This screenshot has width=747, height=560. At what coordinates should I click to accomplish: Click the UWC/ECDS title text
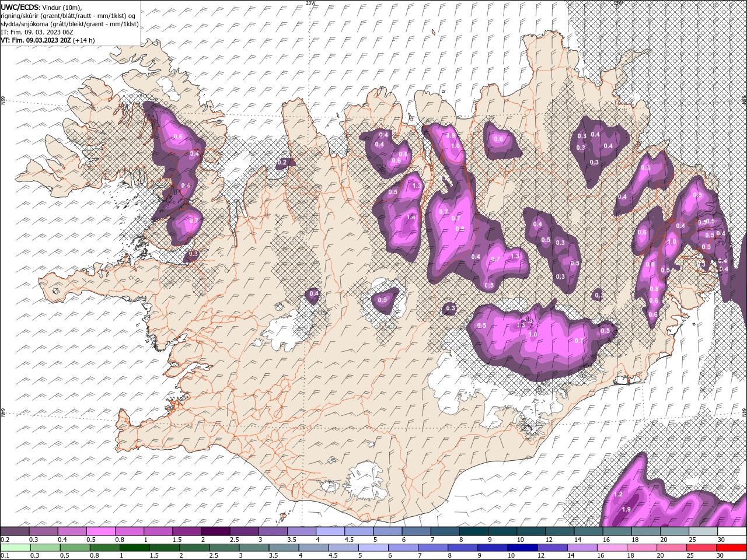tap(20, 6)
